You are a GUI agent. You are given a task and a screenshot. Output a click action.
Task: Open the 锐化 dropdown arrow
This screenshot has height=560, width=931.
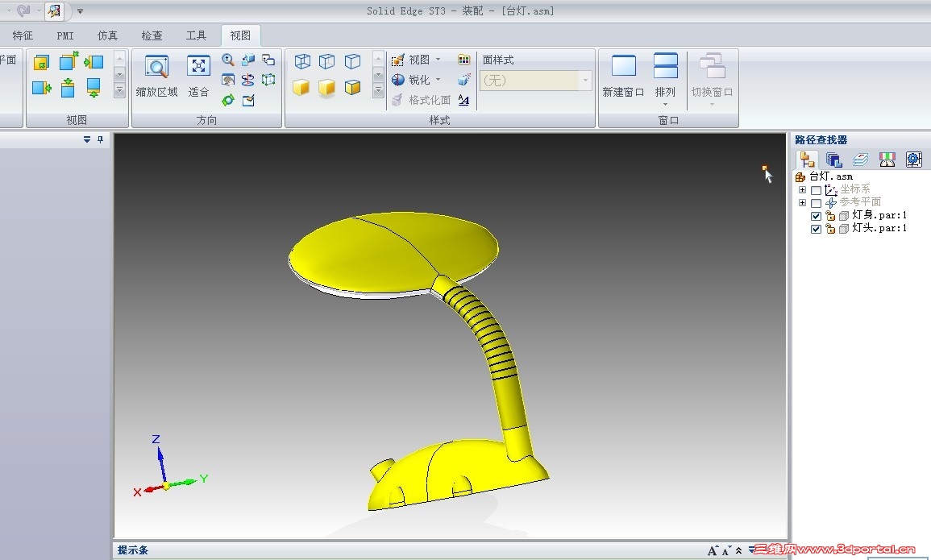pyautogui.click(x=438, y=80)
